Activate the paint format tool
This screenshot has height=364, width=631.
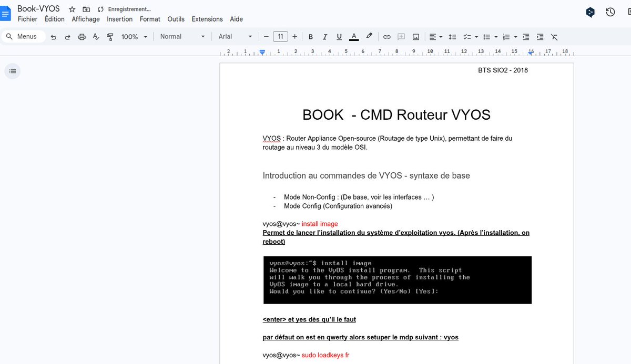[x=110, y=37]
